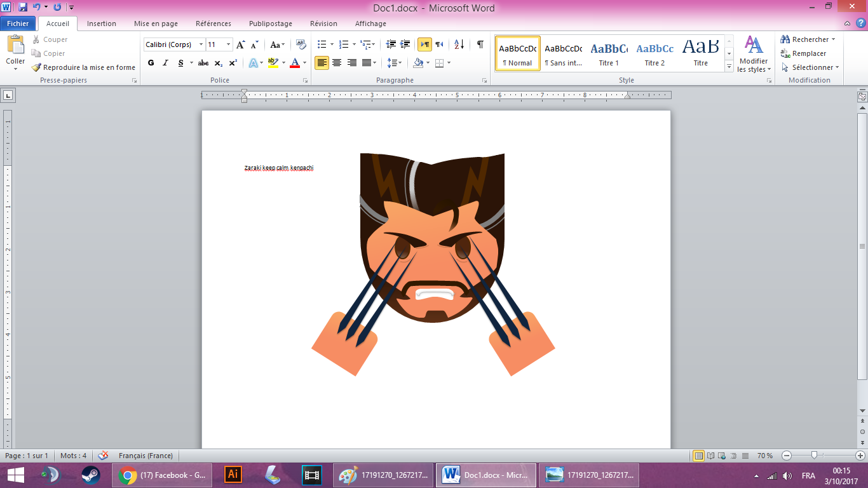Open font name Calibri dropdown
The image size is (868, 488).
(201, 44)
